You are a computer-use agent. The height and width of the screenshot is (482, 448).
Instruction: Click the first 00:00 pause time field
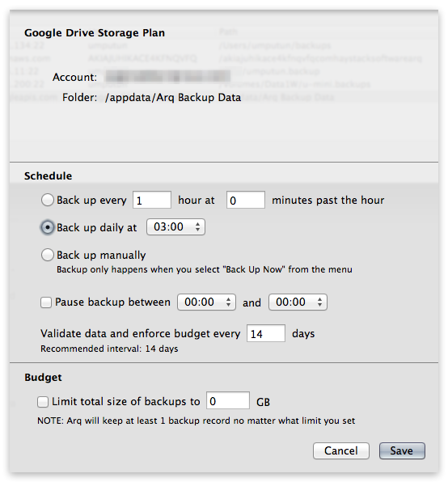[x=206, y=302]
